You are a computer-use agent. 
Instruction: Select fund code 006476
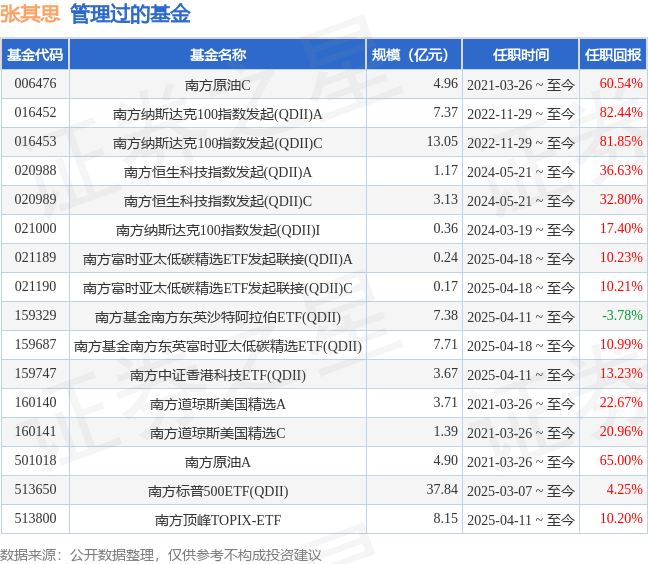coord(35,83)
